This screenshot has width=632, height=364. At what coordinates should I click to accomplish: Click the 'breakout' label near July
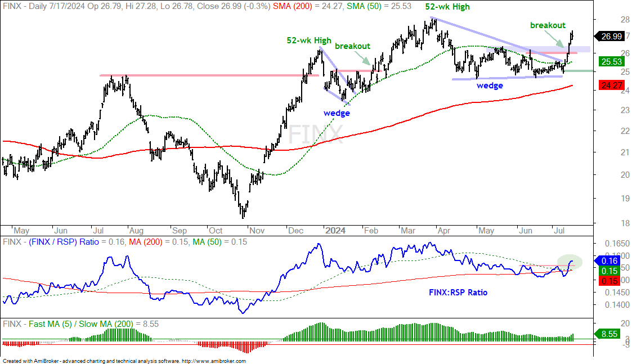click(548, 25)
